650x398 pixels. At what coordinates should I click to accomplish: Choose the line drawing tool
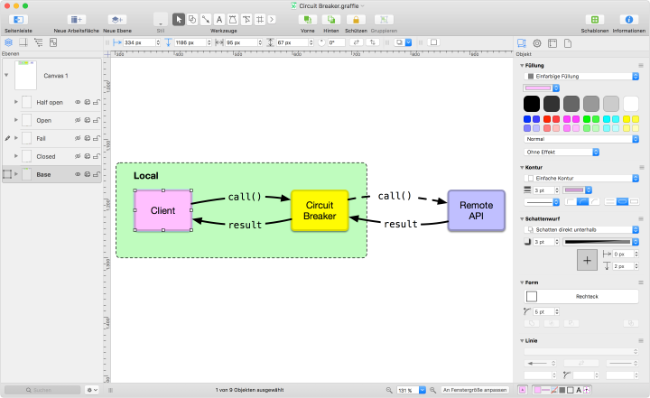coord(206,19)
